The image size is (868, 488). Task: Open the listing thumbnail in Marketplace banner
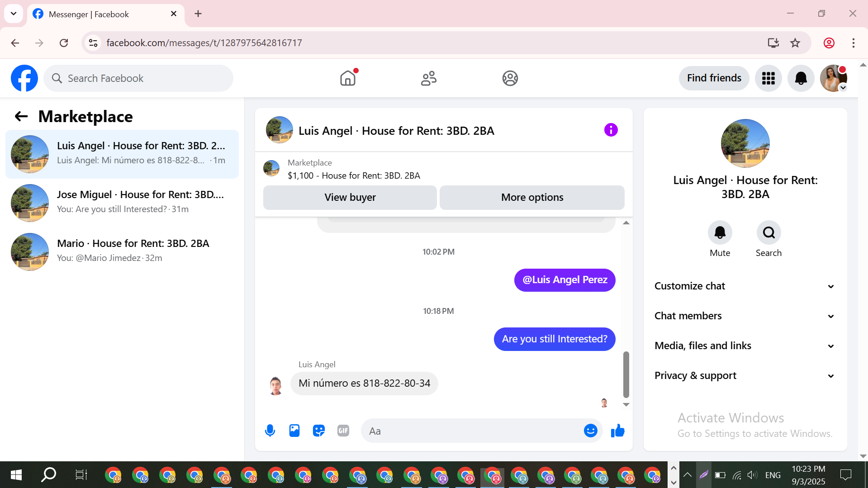click(271, 169)
